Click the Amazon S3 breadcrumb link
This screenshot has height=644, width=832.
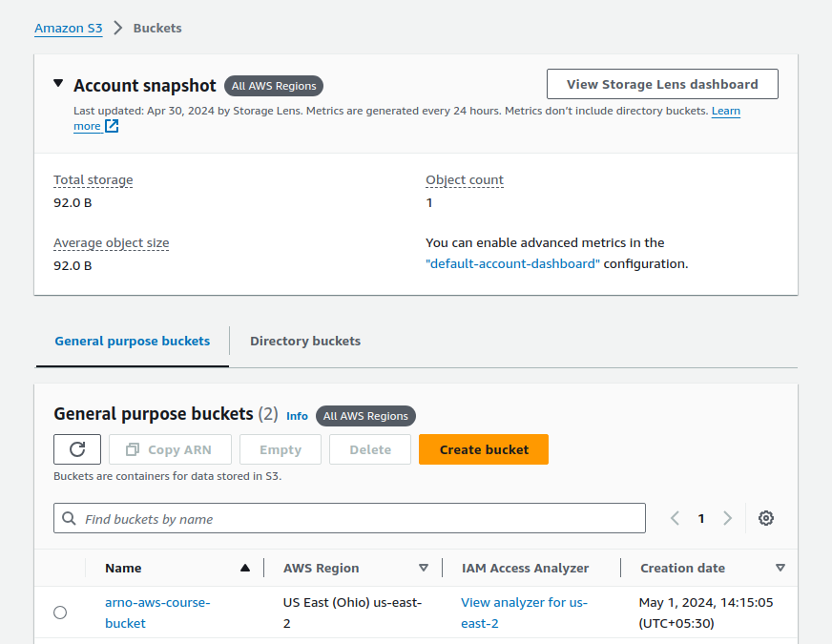click(x=68, y=28)
